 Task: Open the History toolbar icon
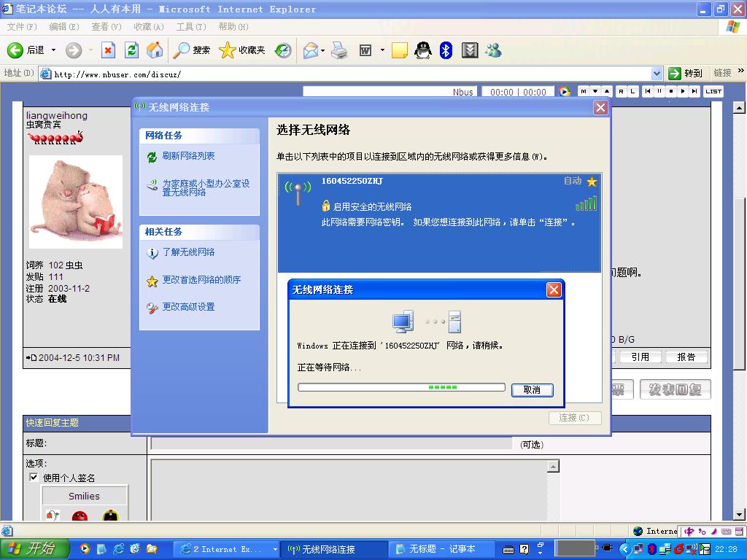(x=283, y=50)
